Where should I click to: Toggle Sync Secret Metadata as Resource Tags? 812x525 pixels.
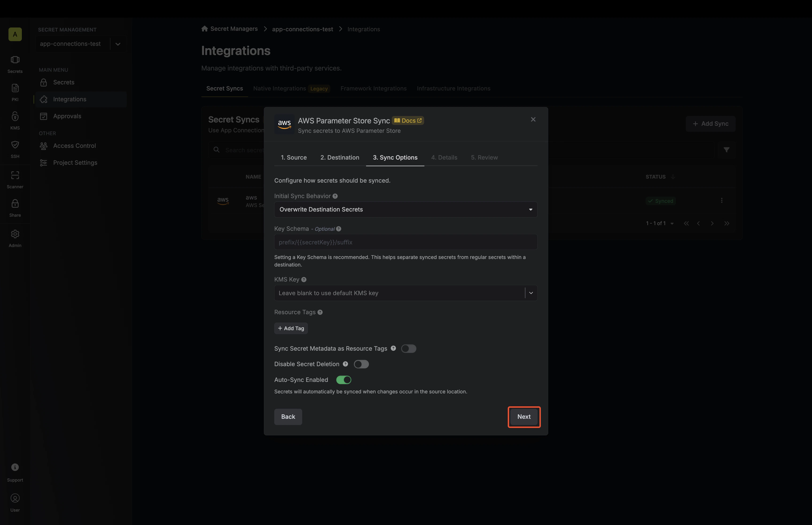click(409, 349)
